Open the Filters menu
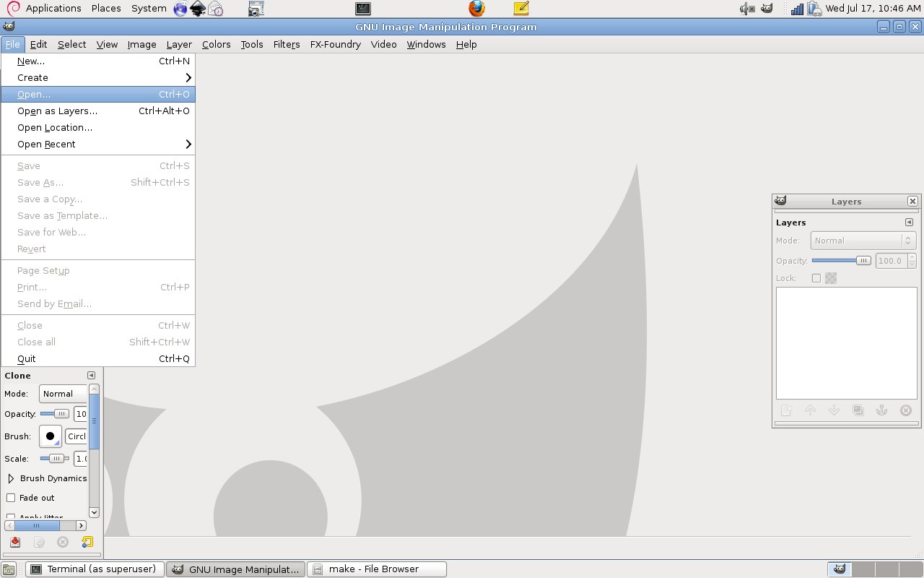Viewport: 924px width, 578px height. coord(287,44)
